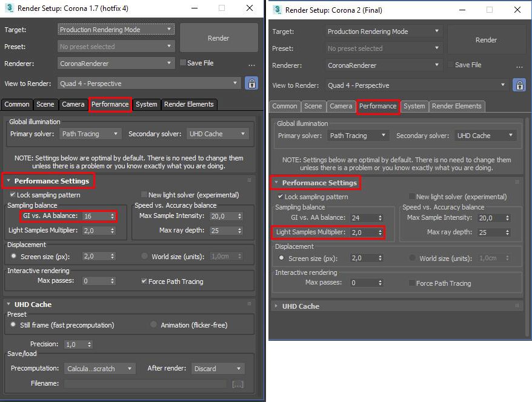Open Preset dropdown in Corona 2
Viewport: 532px width, 402px height.
[384, 48]
